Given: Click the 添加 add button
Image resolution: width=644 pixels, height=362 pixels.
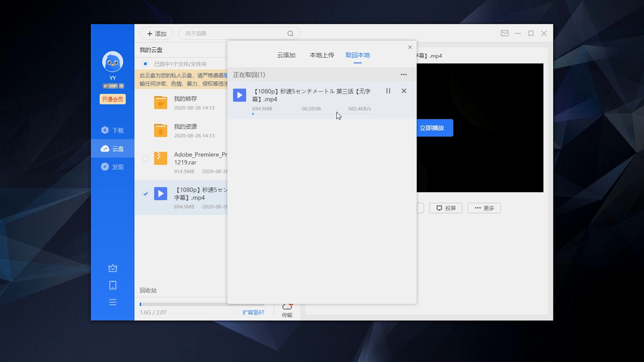Looking at the screenshot, I should coord(156,34).
